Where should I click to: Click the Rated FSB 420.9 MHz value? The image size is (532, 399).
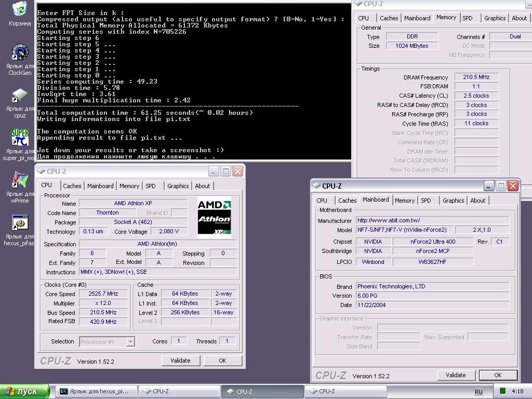coord(103,322)
